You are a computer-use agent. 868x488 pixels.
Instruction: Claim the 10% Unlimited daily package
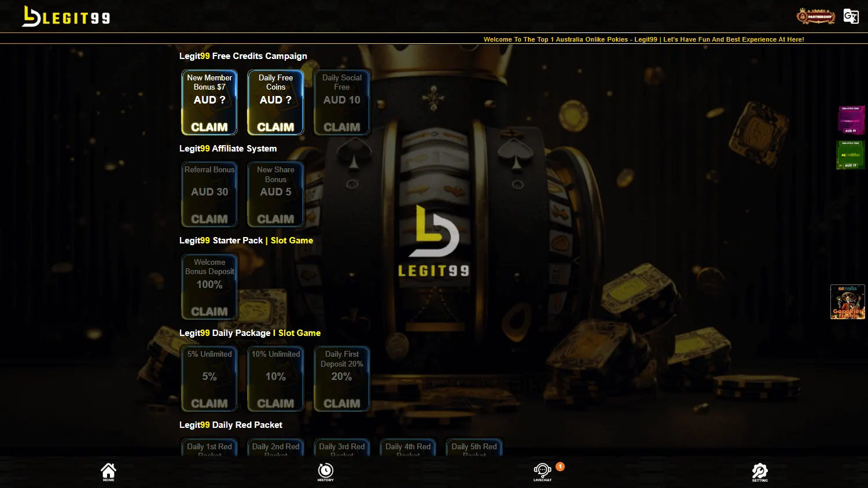click(275, 379)
